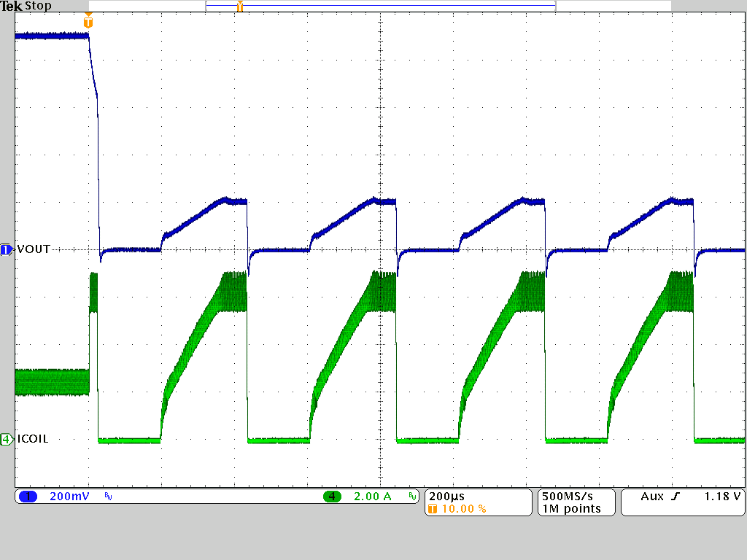Click the CH1 bandwidth limit Bw icon
This screenshot has width=747, height=560.
coord(107,497)
